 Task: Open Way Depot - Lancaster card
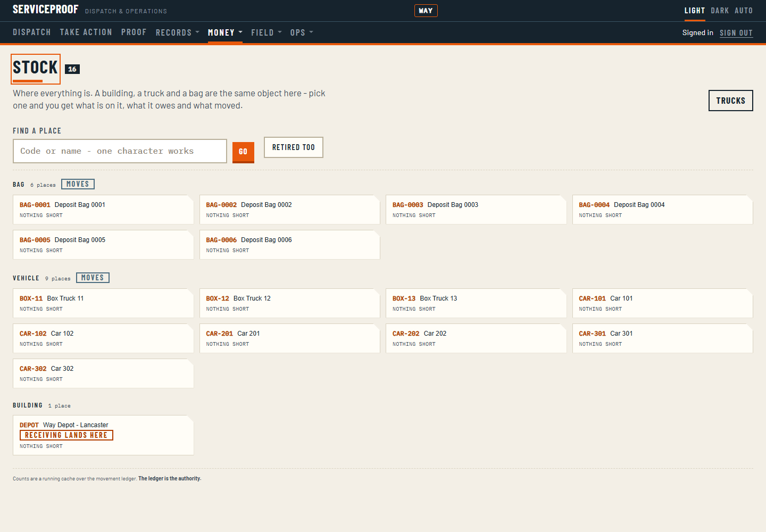103,435
